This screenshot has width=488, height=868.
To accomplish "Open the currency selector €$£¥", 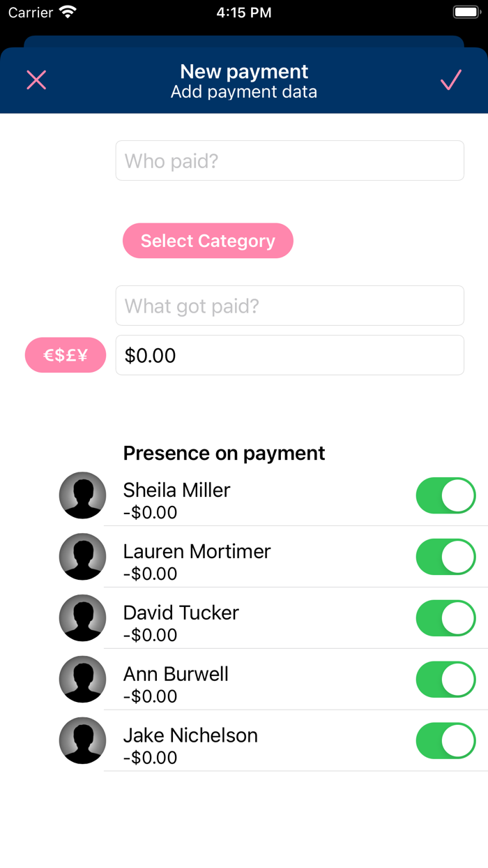I will [65, 355].
